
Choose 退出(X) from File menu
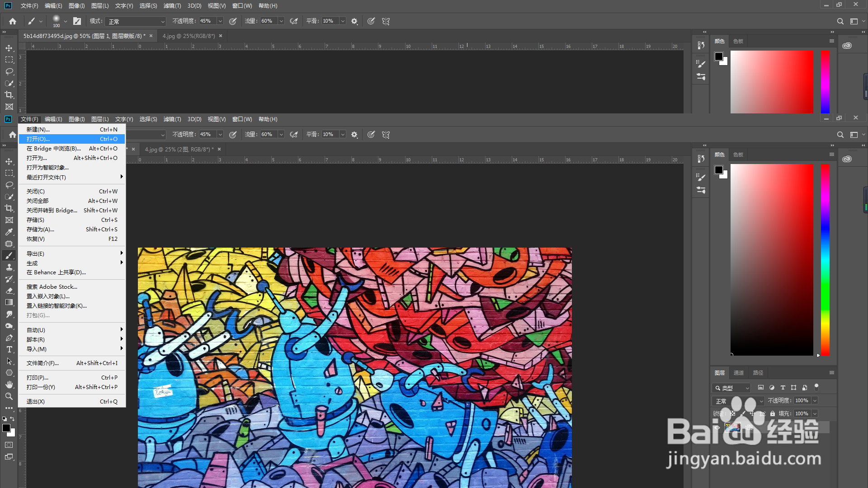[x=72, y=402]
